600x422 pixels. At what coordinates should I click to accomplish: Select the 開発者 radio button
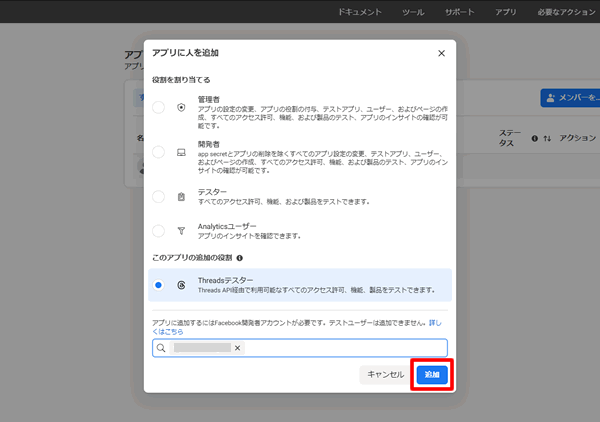(x=159, y=152)
